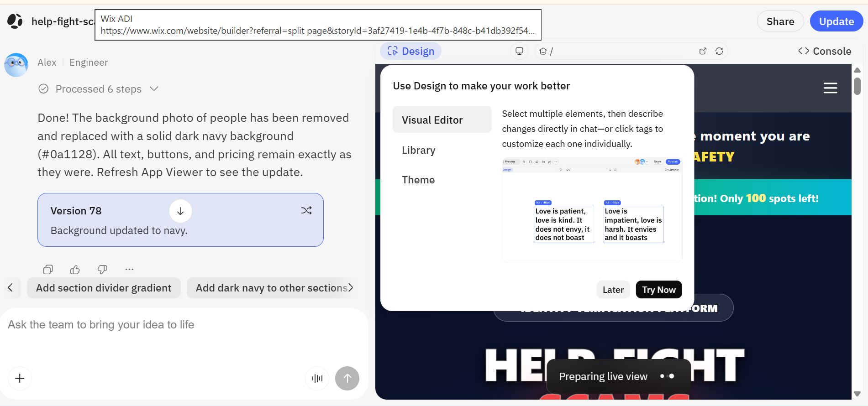The height and width of the screenshot is (406, 868).
Task: Expand the Processed 6 steps section
Action: tap(99, 89)
